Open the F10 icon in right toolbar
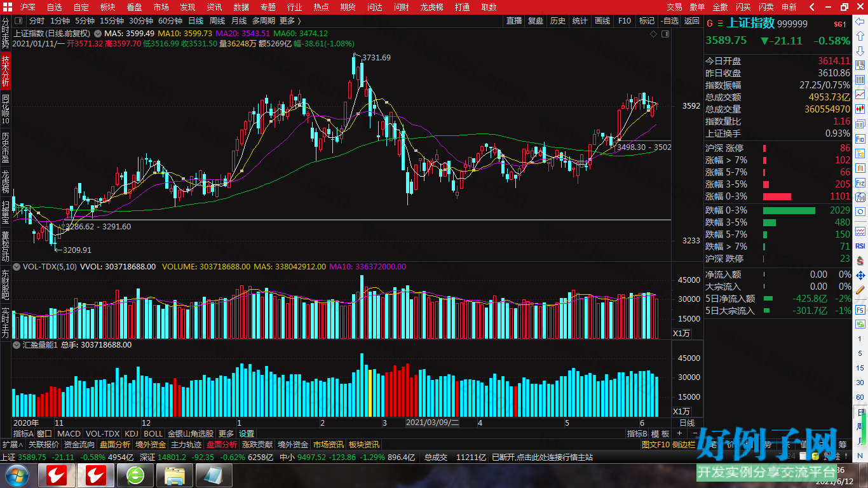This screenshot has height=488, width=868. (860, 139)
